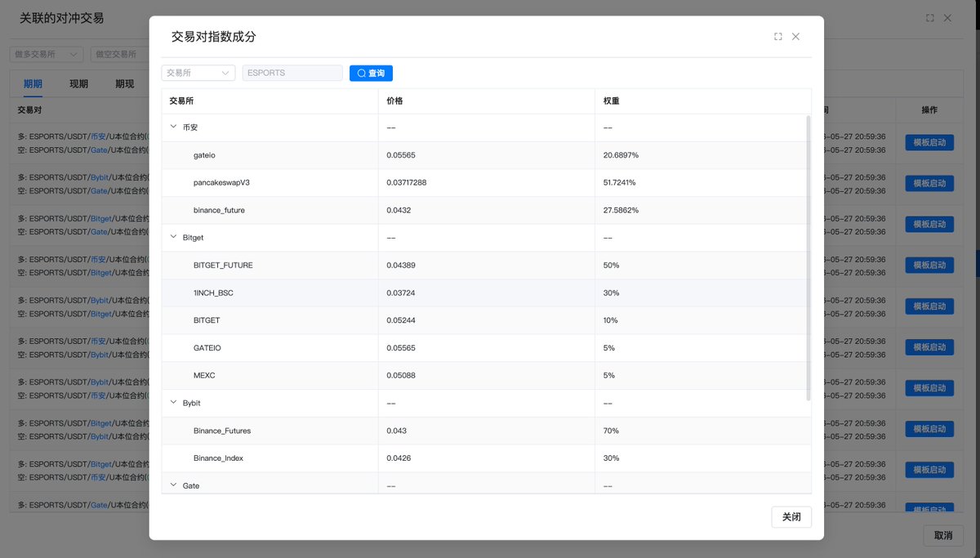Click 模板启动 for long Bitget short Gate row
The width and height of the screenshot is (980, 558).
coord(929,224)
